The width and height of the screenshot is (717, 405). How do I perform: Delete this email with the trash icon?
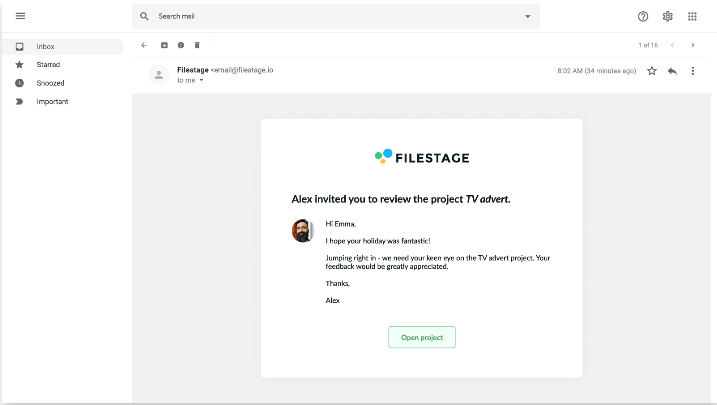197,45
